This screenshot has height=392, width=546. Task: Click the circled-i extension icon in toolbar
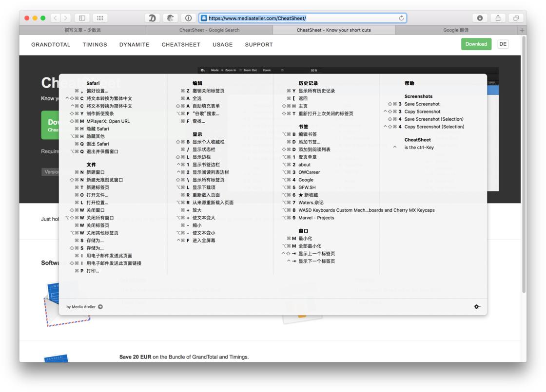coord(188,18)
